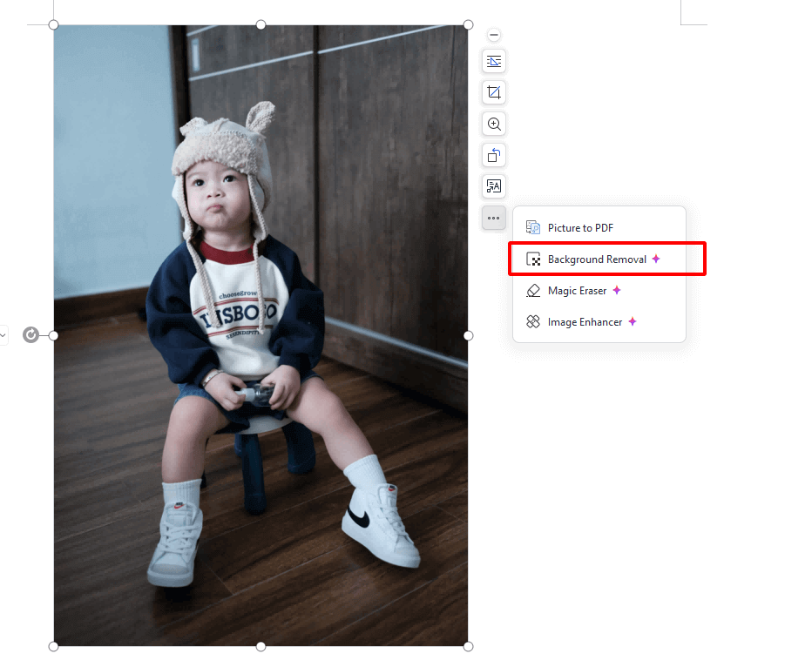Click the rotate picture icon
Viewport: 812px width, 667px height.
coord(493,155)
